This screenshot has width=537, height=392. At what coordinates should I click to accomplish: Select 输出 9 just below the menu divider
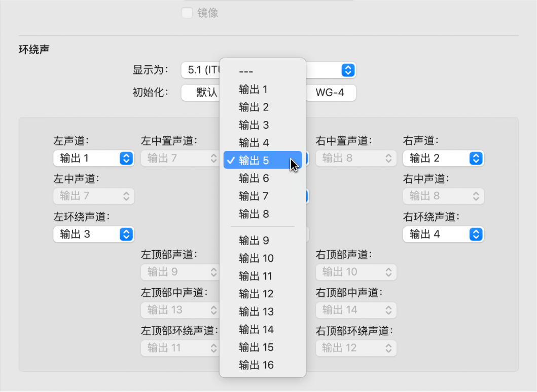coord(254,241)
